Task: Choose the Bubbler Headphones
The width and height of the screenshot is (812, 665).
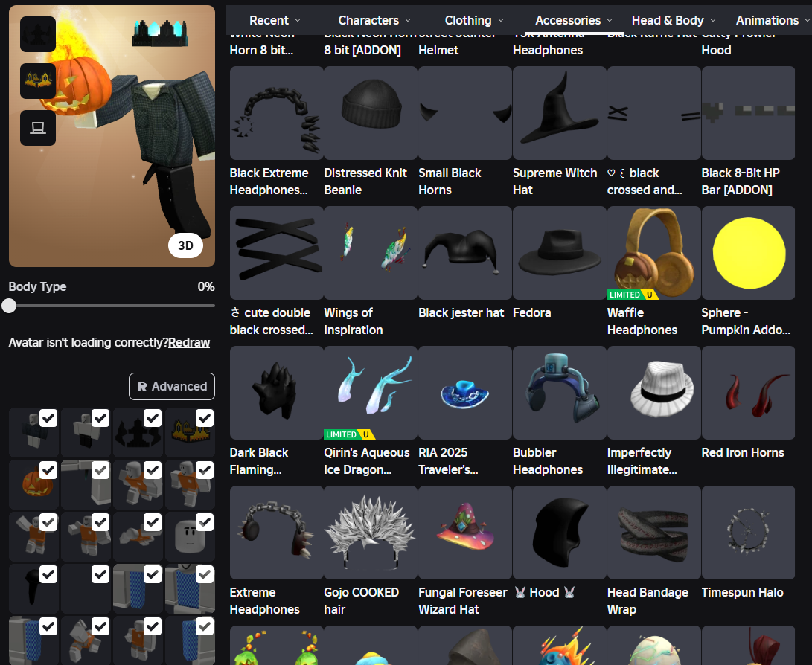Action: point(559,393)
